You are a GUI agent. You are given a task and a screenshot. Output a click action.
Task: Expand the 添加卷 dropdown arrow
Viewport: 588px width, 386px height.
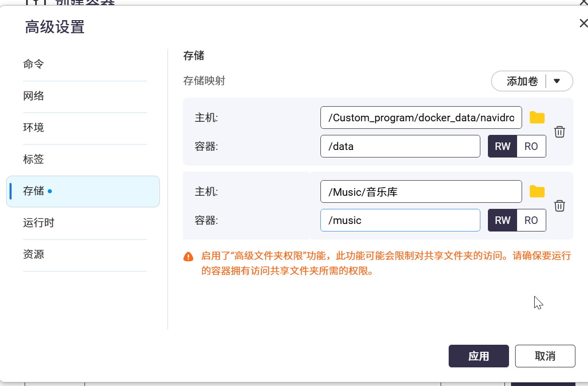coord(557,81)
